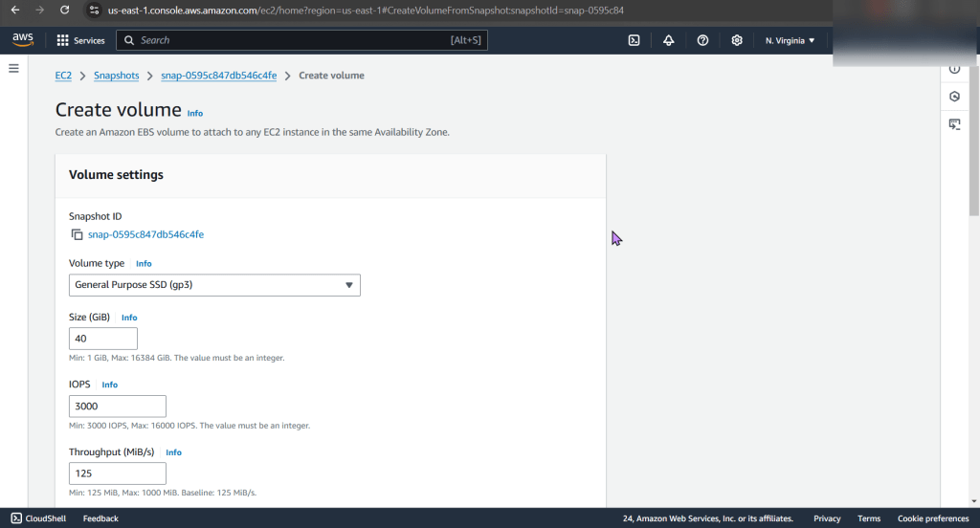
Task: Reload the page with browser refresh button
Action: [65, 10]
